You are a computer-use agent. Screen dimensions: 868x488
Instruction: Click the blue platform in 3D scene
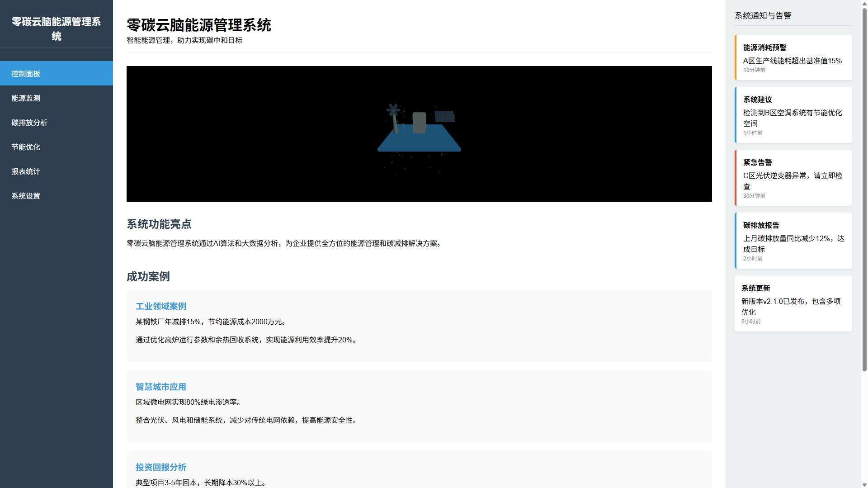[x=419, y=142]
